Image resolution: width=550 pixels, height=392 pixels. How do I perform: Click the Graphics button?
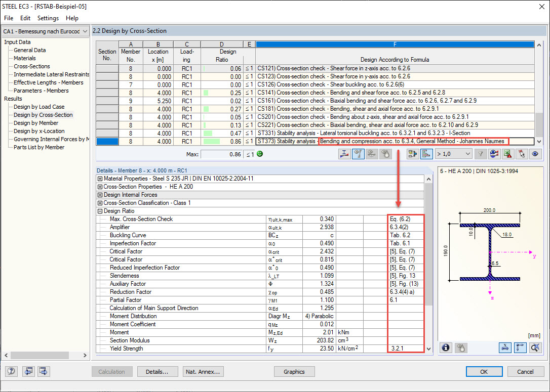click(x=294, y=372)
